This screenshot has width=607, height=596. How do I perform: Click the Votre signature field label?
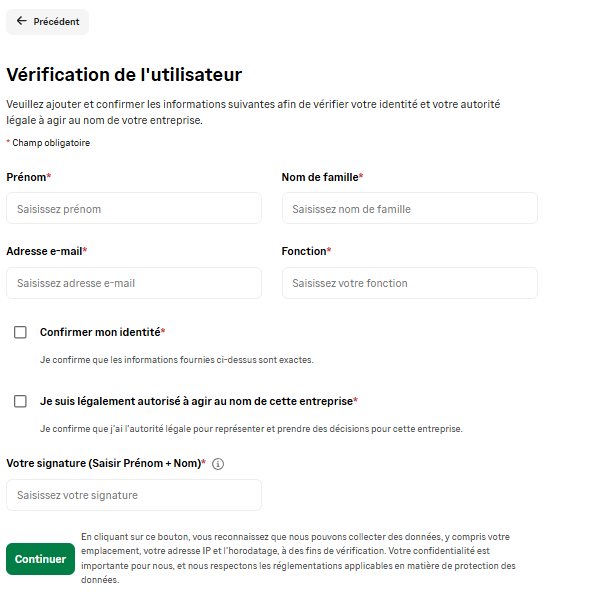click(x=106, y=463)
